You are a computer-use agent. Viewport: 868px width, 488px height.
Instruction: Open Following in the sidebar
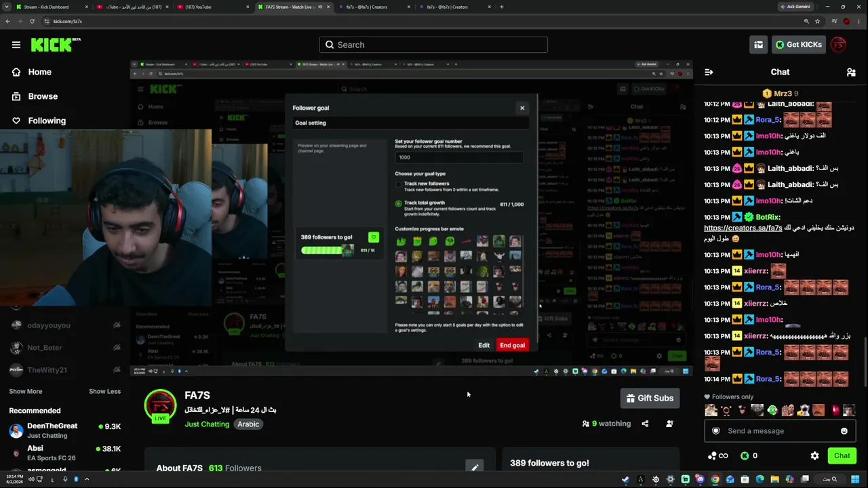tap(47, 121)
